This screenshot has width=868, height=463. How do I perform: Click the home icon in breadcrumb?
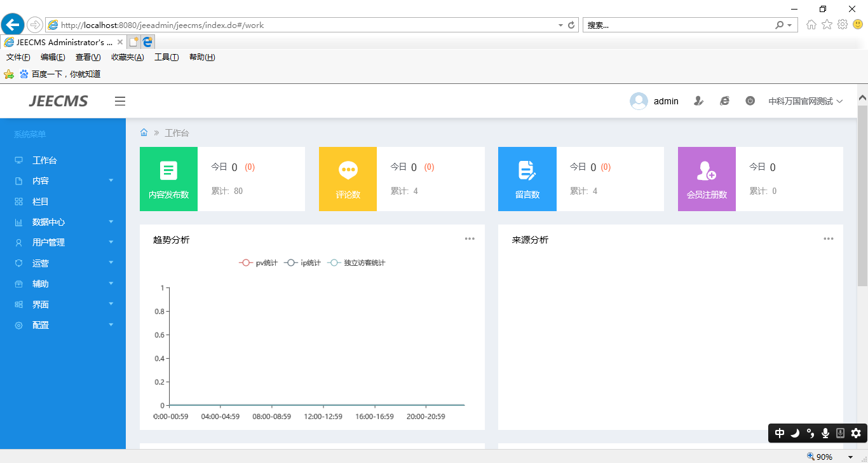pos(144,132)
